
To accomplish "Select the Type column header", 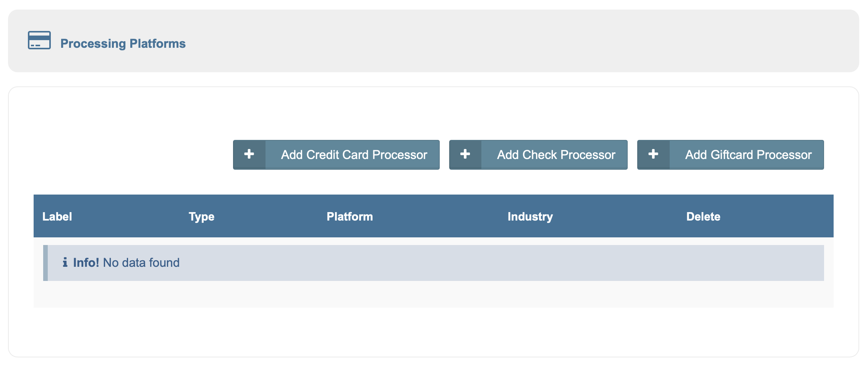I will point(201,217).
